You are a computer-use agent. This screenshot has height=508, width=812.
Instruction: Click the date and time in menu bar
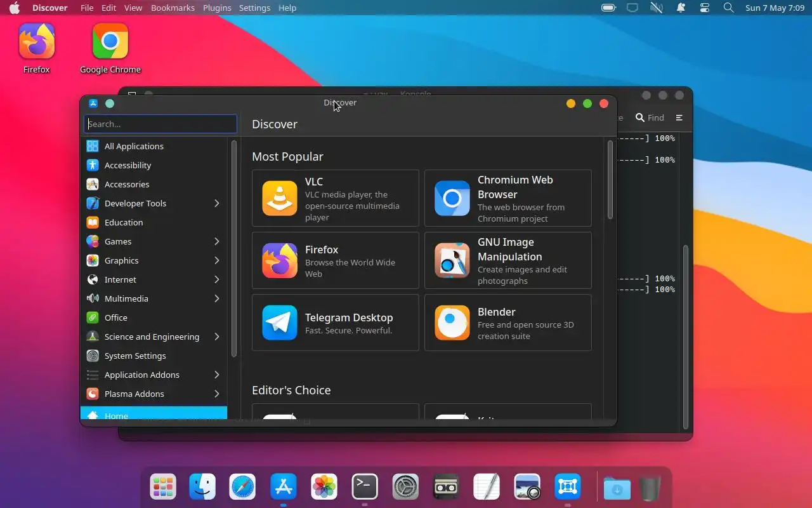tap(775, 8)
